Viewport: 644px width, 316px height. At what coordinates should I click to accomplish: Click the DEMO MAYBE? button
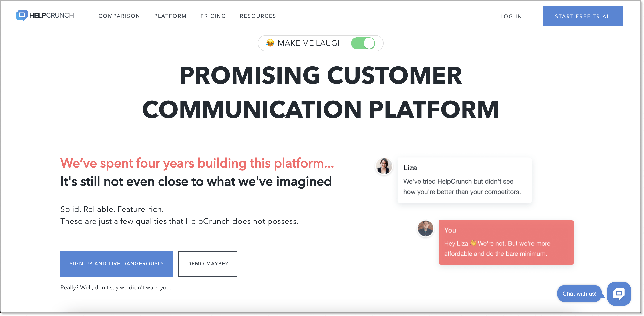[208, 263]
